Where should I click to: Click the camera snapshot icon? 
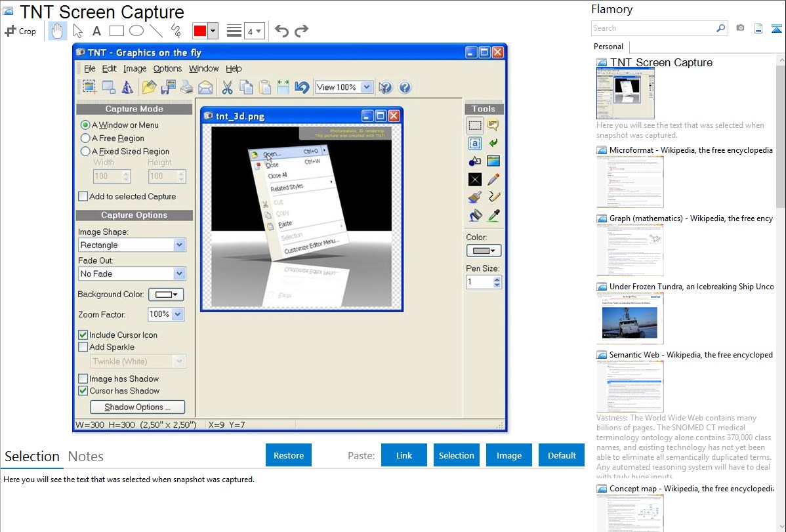pos(740,28)
